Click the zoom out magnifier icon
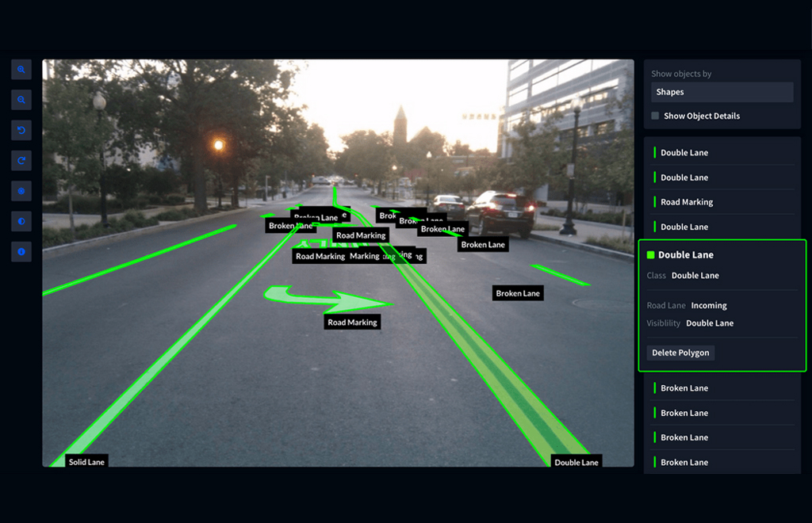The image size is (812, 523). tap(21, 100)
